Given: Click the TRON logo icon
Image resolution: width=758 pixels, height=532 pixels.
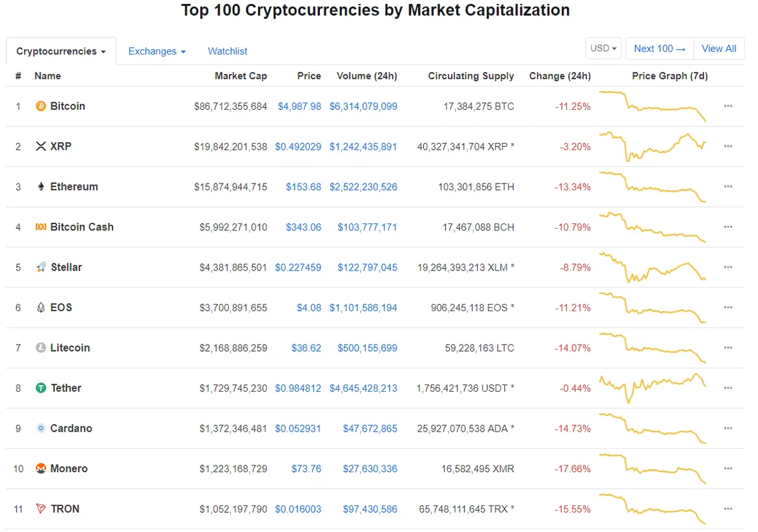Looking at the screenshot, I should click(41, 509).
